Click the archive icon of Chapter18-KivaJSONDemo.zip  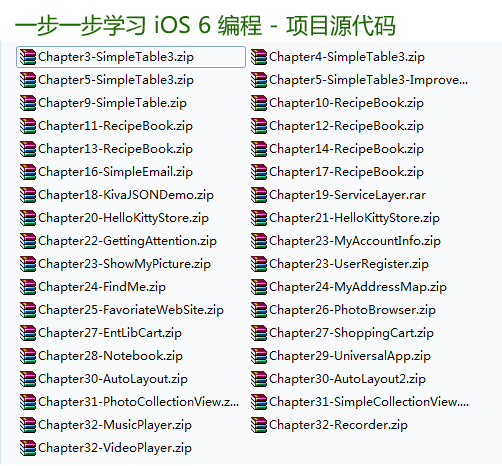tap(28, 195)
